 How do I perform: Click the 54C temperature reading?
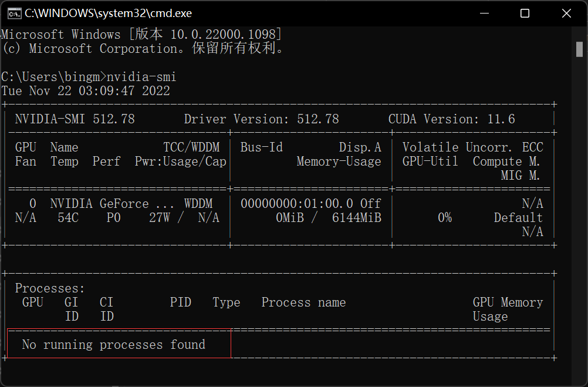(67, 218)
